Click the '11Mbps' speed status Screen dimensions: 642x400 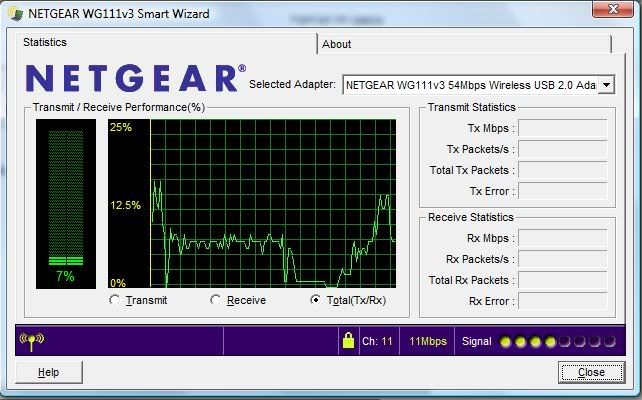pyautogui.click(x=428, y=341)
